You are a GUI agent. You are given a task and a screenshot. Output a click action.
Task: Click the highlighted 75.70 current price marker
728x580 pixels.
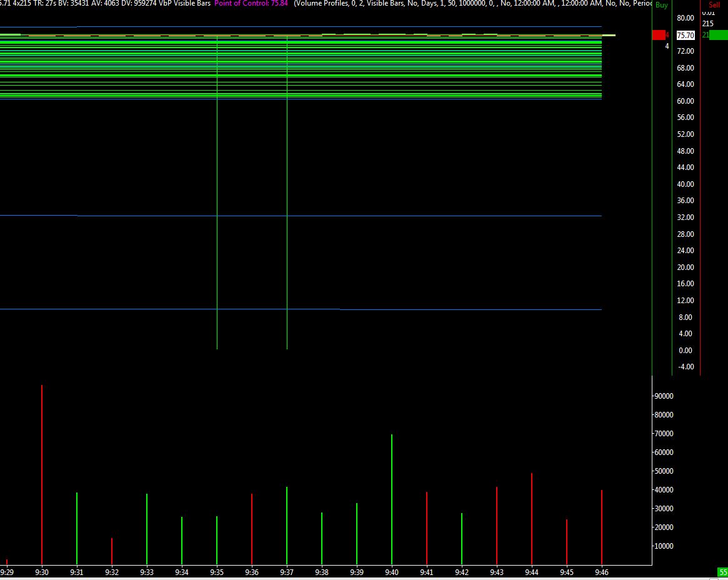click(686, 35)
